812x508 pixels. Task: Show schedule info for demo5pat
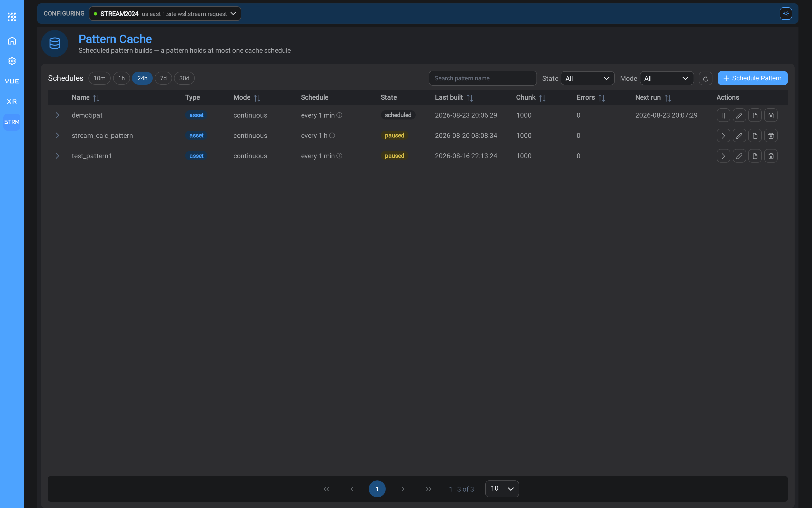click(x=339, y=115)
